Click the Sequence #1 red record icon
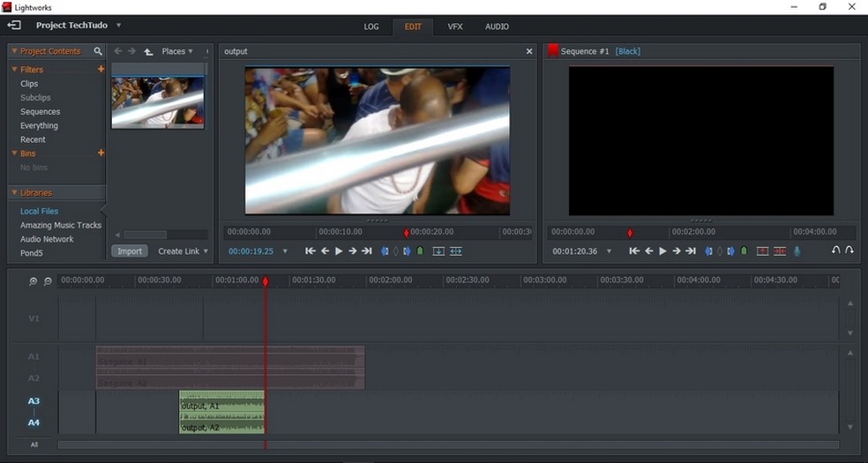 pos(552,51)
